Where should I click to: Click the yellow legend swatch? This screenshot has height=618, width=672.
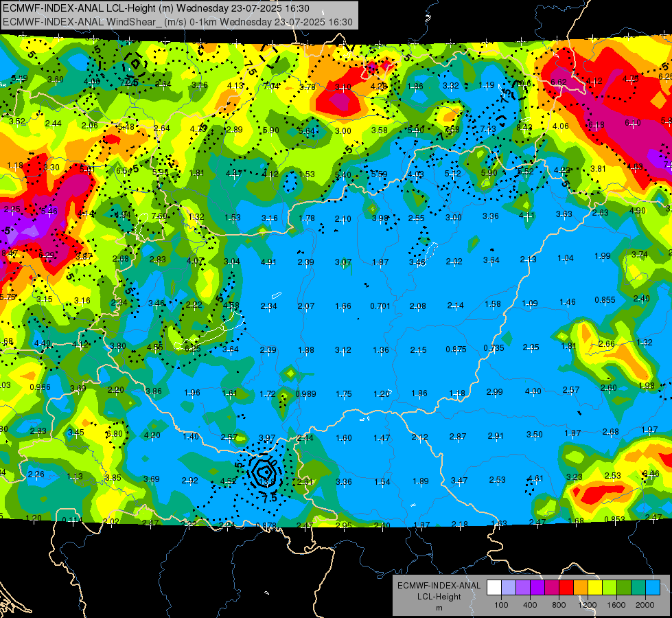click(x=595, y=587)
